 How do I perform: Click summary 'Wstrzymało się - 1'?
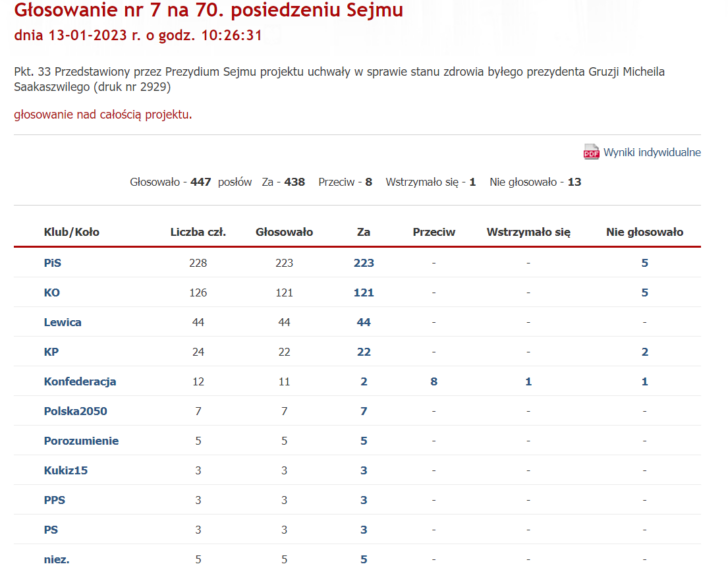[430, 182]
